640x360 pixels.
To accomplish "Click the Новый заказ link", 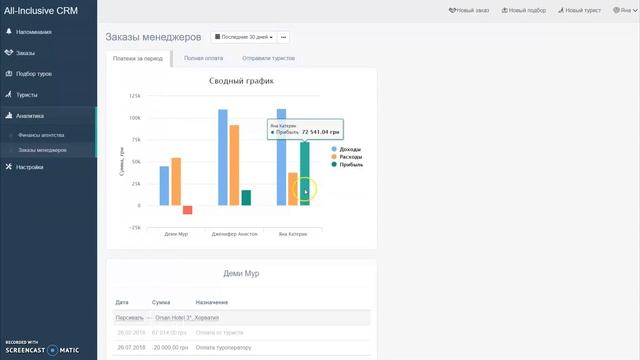I will pos(469,10).
